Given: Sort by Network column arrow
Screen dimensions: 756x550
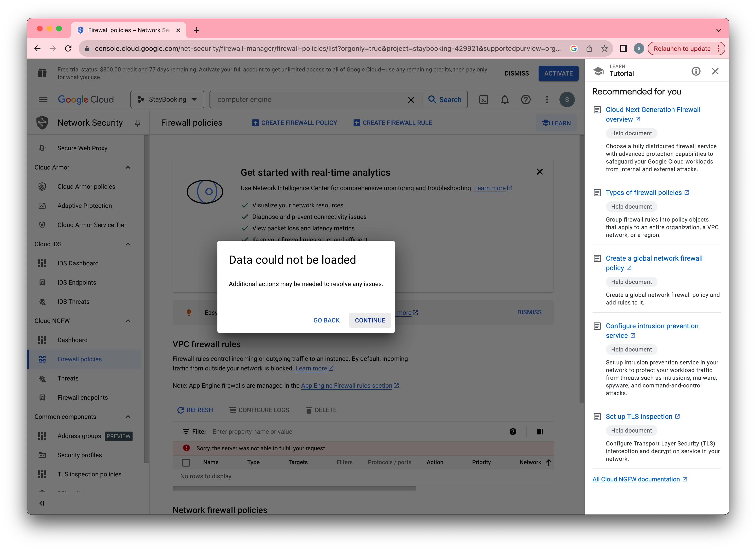Looking at the screenshot, I should pos(549,462).
